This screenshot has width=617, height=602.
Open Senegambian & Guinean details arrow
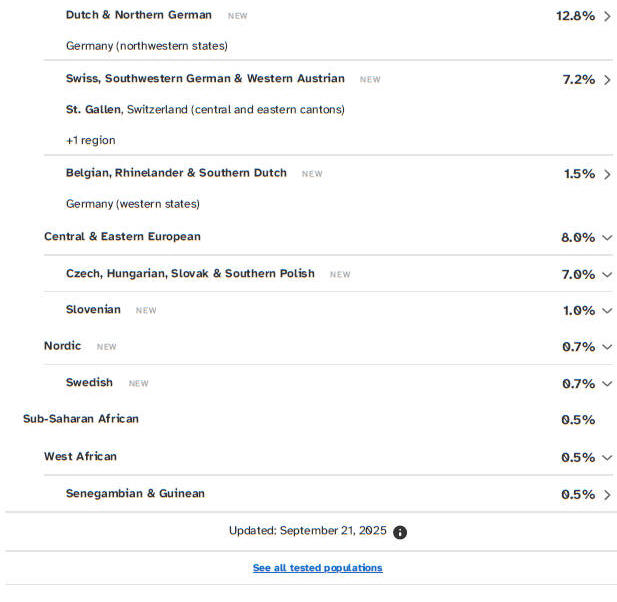(607, 494)
